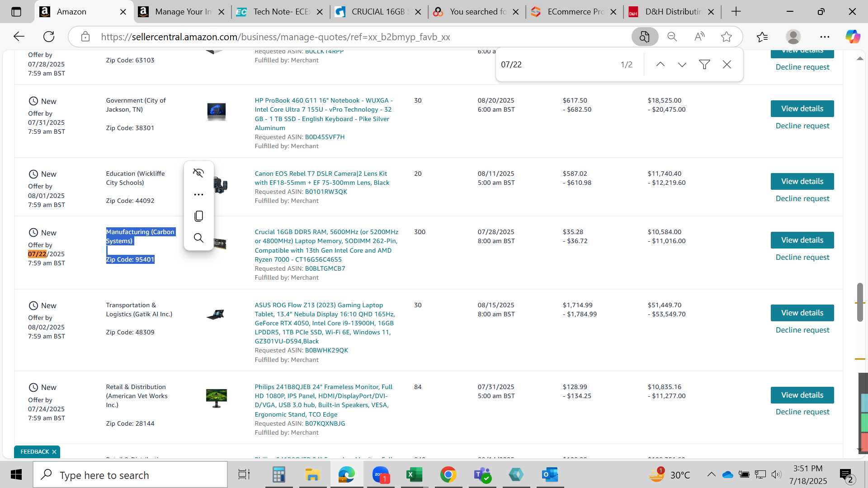This screenshot has width=868, height=488.
Task: Open the Favorites list icon
Action: point(762,37)
